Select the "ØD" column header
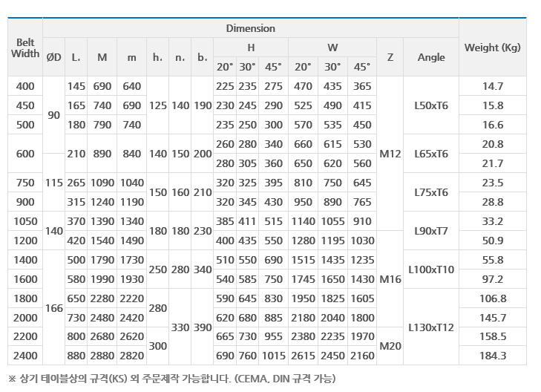The height and width of the screenshot is (392, 541). [x=54, y=57]
